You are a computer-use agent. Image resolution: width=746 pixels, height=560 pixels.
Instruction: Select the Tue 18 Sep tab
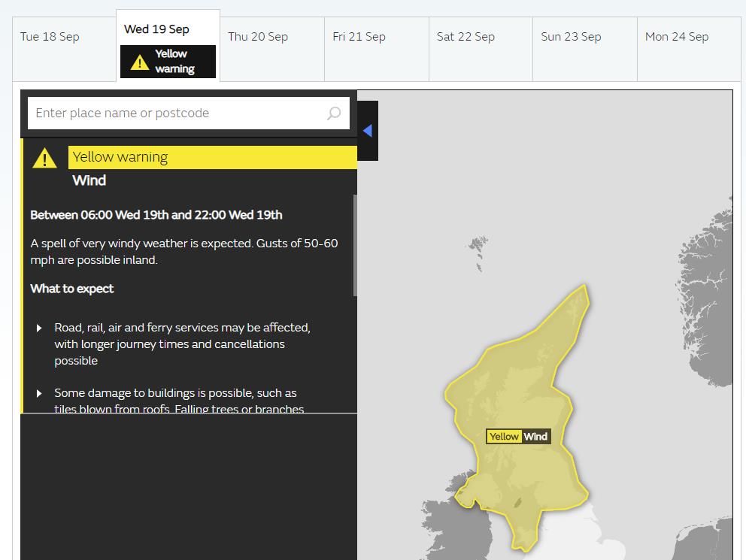50,37
